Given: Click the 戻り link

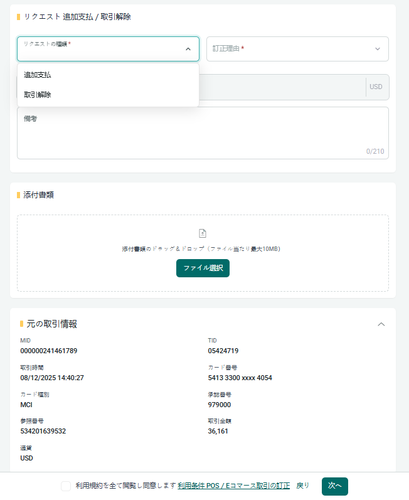Looking at the screenshot, I should pyautogui.click(x=303, y=486).
